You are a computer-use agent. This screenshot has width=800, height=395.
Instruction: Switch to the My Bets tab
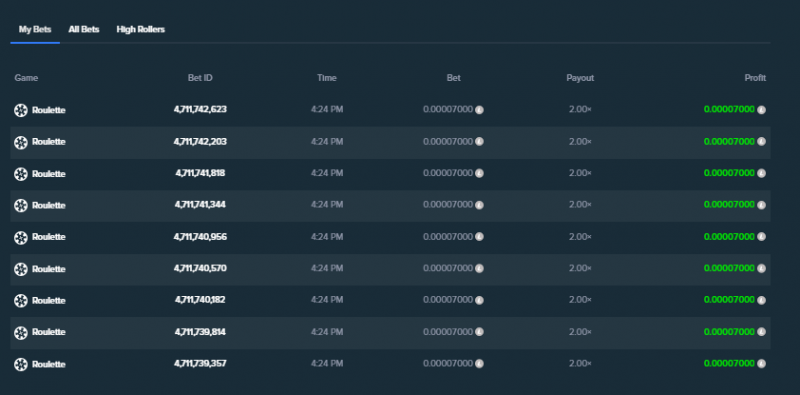35,30
